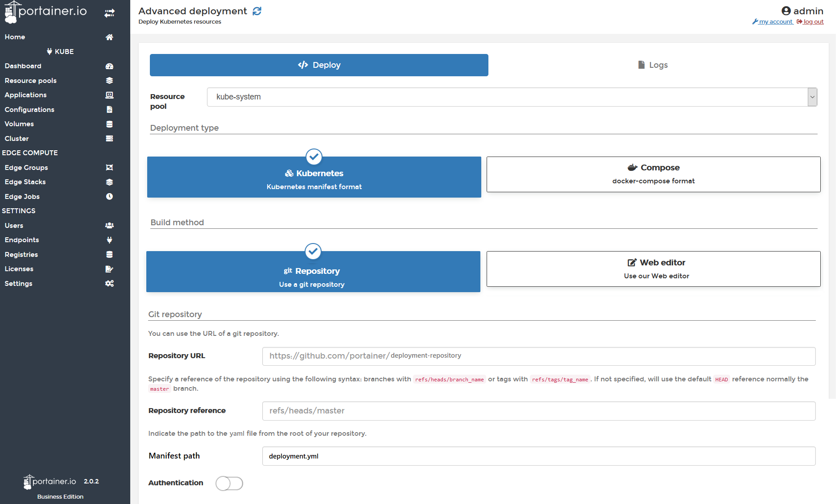Open Dashboard in the sidebar
Viewport: 839px width, 504px height.
23,66
